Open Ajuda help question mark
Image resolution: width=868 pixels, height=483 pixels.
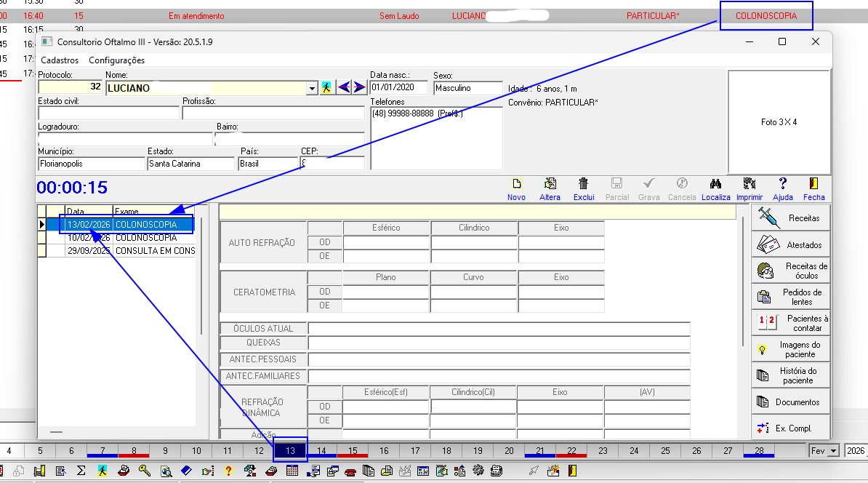pos(782,184)
